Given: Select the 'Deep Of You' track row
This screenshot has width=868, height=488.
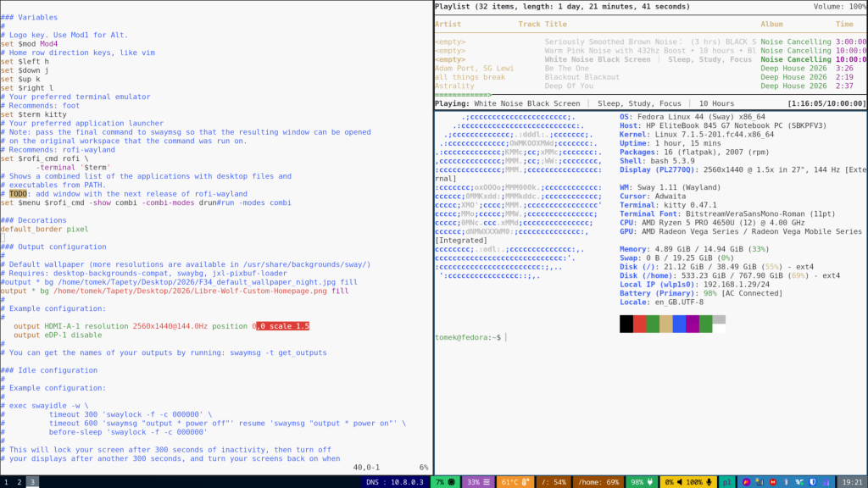Looking at the screenshot, I should click(x=650, y=86).
